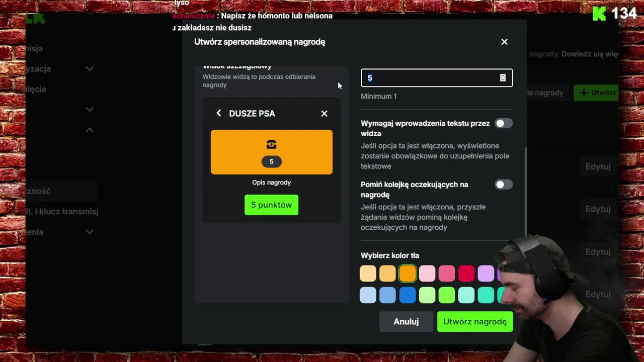Click the Opis nagrody description text

pyautogui.click(x=271, y=183)
